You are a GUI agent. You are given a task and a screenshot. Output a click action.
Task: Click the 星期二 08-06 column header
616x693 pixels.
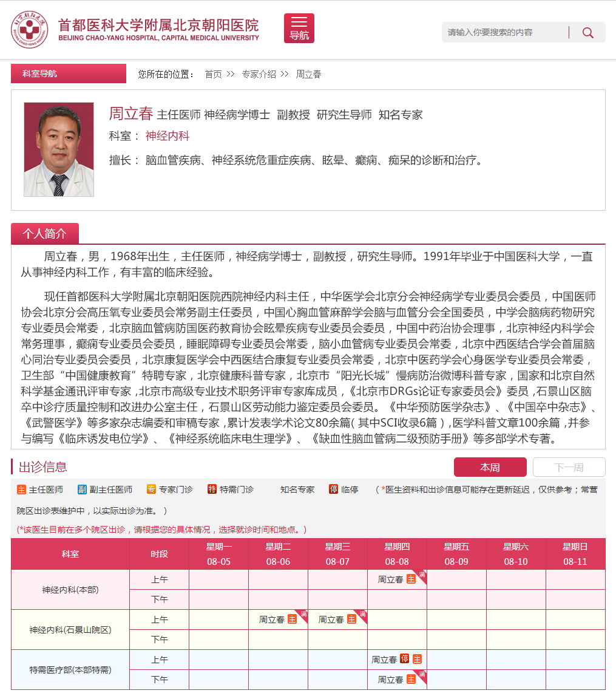(278, 554)
